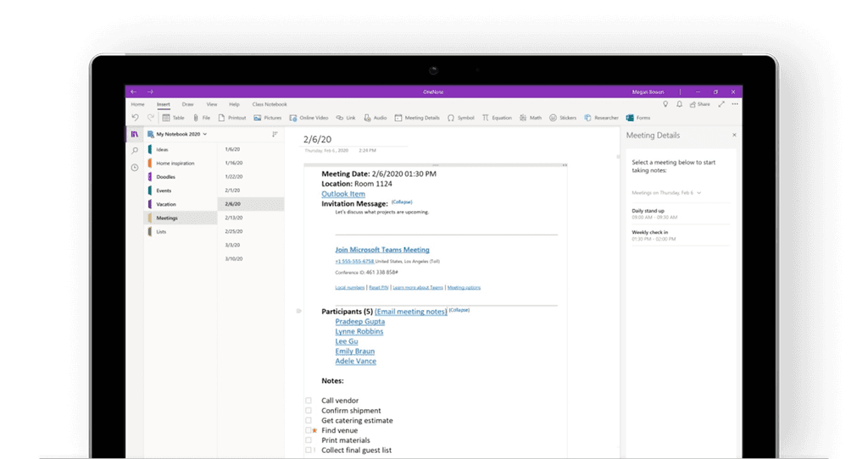Select the Vacation section
868x459 pixels.
[x=181, y=204]
